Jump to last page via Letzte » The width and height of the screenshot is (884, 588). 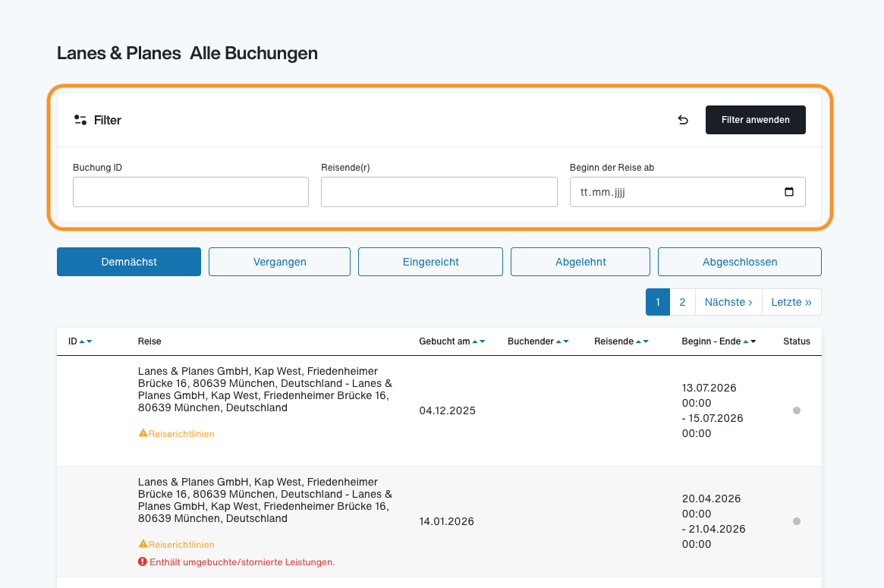pos(791,302)
